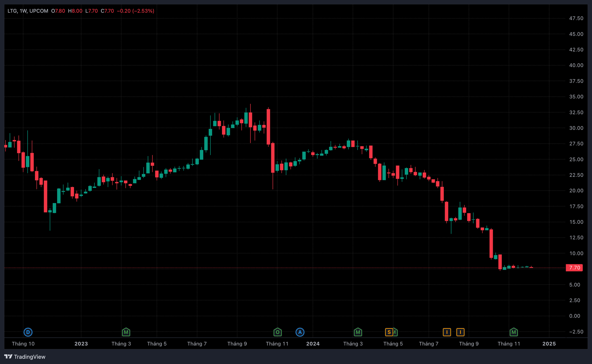
Task: Click the low value L7.70
Action: pyautogui.click(x=91, y=11)
